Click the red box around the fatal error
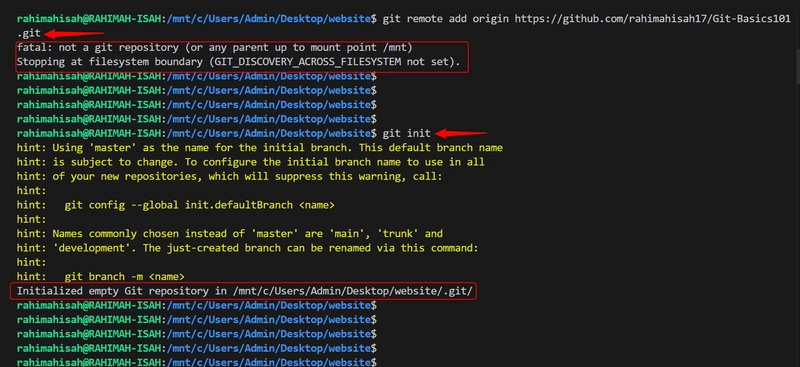Image resolution: width=800 pixels, height=367 pixels. point(239,56)
